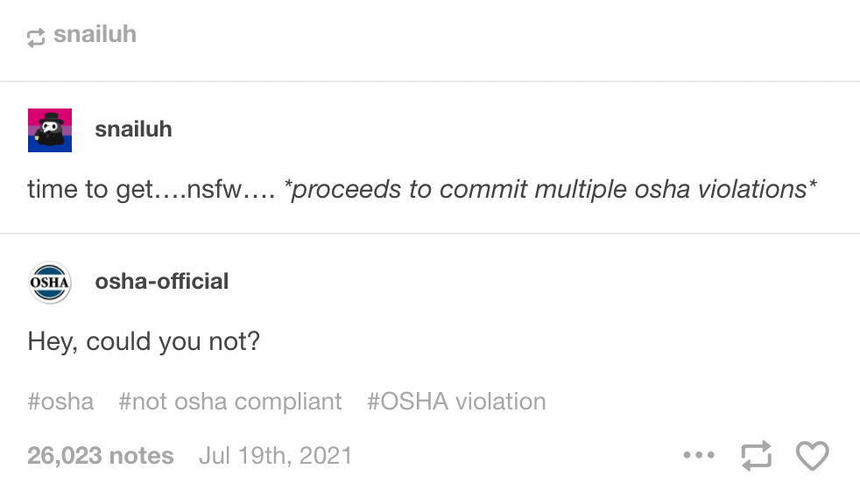Image resolution: width=860 pixels, height=504 pixels.
Task: Visit the osha-official blog via username
Action: (162, 282)
